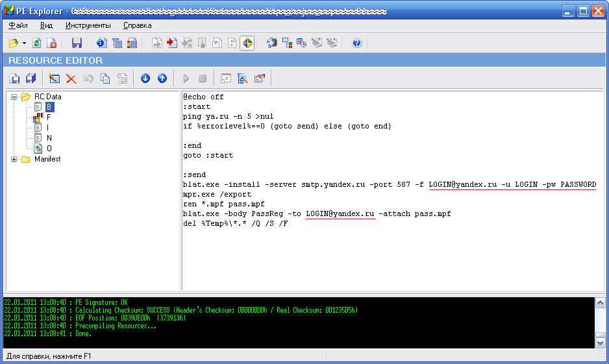The height and width of the screenshot is (364, 609).
Task: Click the Edit resource pencil icon
Action: tap(55, 79)
